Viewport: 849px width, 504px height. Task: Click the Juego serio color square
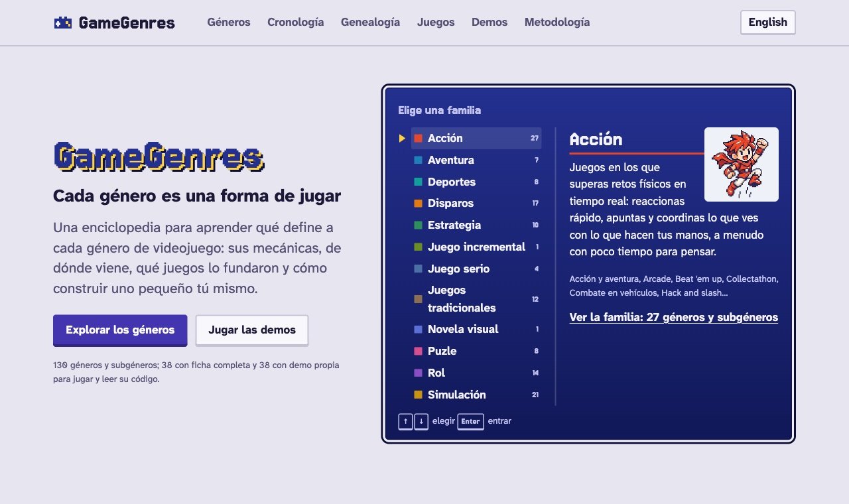pyautogui.click(x=418, y=269)
